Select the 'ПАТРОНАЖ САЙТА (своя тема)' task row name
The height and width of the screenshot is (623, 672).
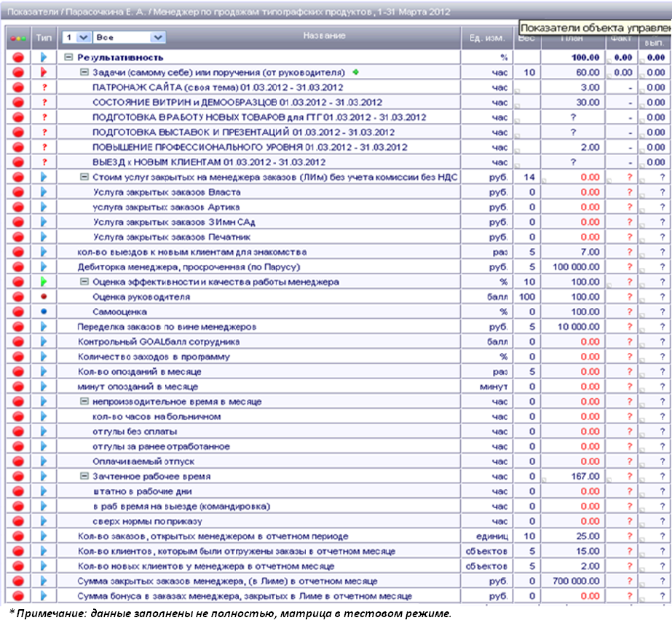coord(218,87)
